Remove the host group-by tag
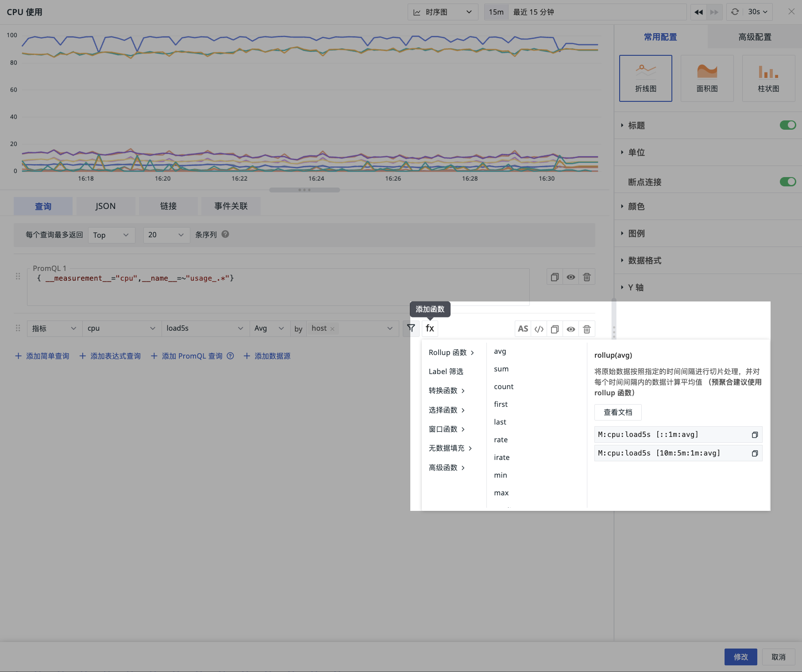Screen dimensions: 802x672 point(332,328)
